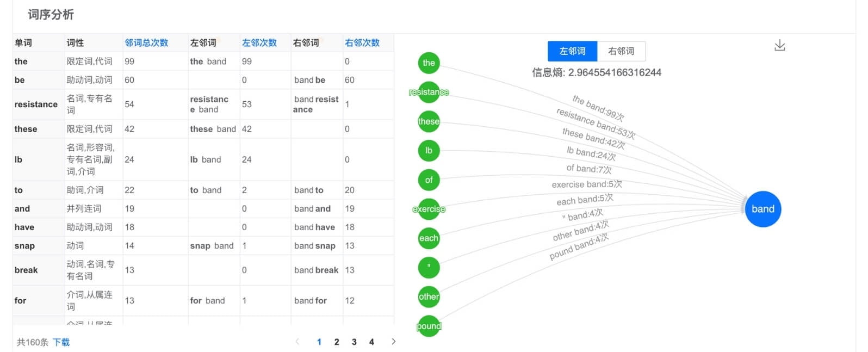Click the 'each band:5次' edge label

coord(585,200)
